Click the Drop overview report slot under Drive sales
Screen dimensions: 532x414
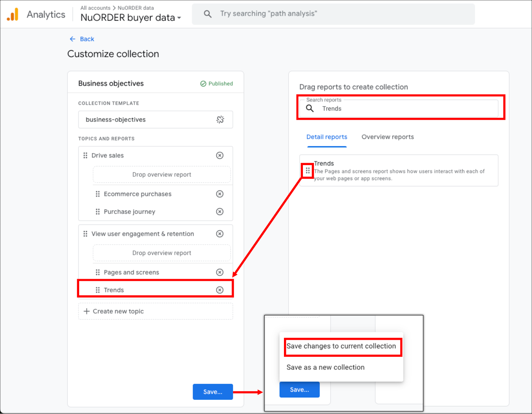pos(162,175)
